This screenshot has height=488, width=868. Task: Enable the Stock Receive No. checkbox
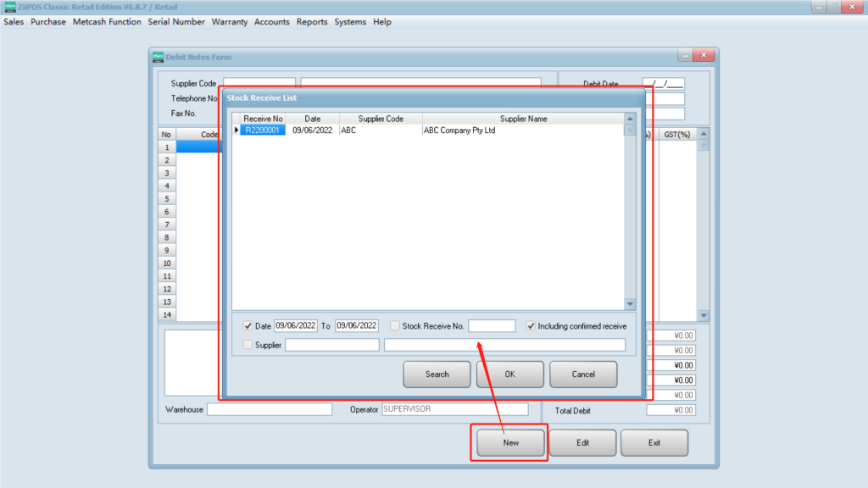pyautogui.click(x=395, y=325)
